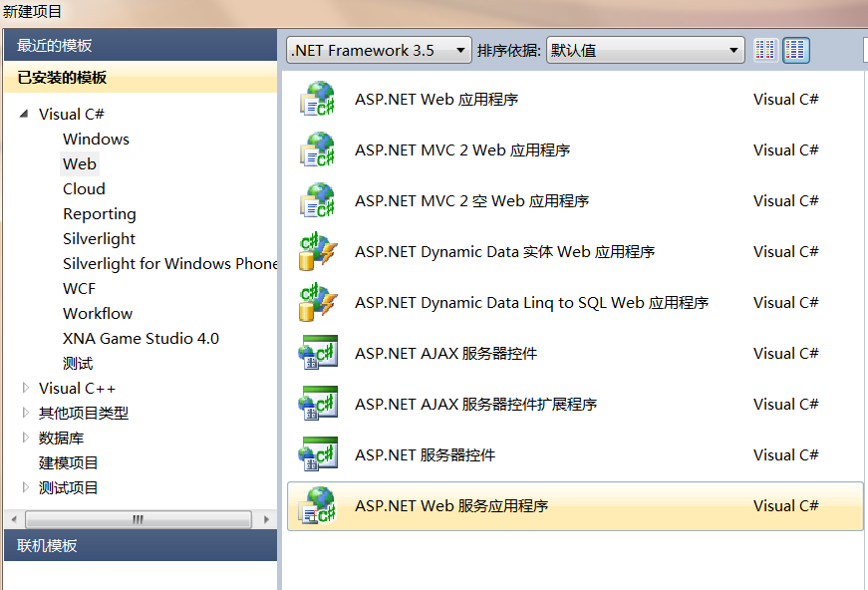Expand the 测试项目 tree node
Screen dimensions: 868x590
pos(25,487)
